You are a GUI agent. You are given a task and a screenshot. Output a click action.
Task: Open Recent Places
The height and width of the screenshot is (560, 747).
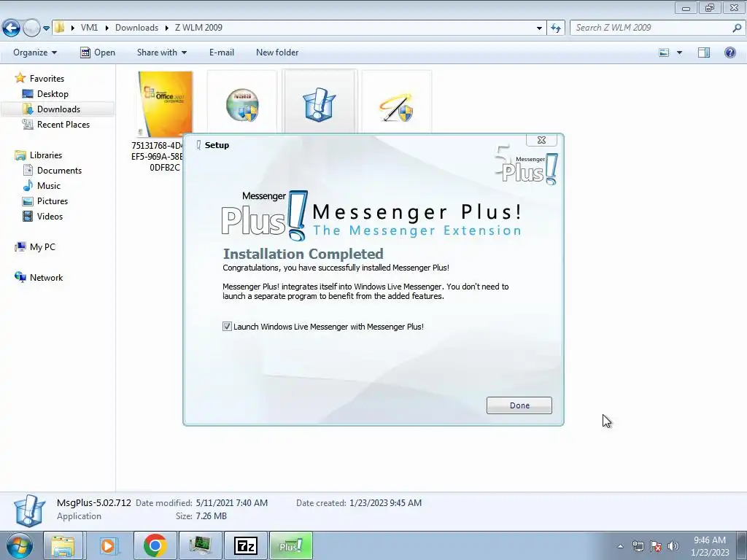pos(63,124)
